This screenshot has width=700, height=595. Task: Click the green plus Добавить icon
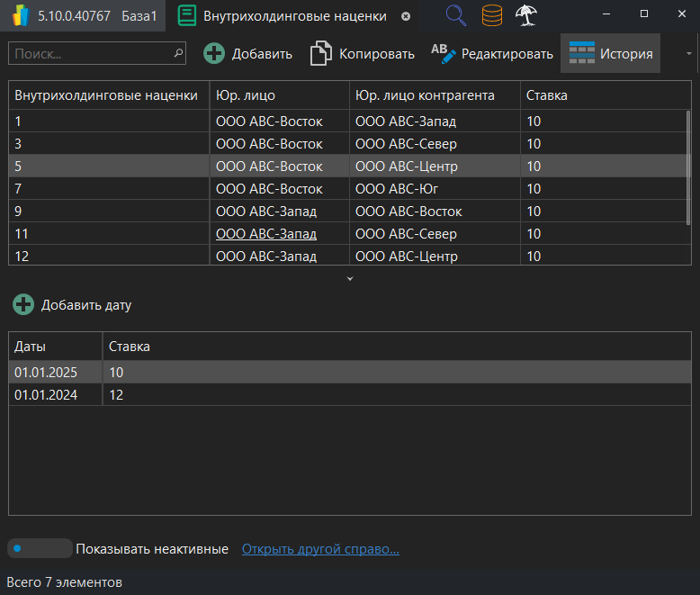click(214, 53)
